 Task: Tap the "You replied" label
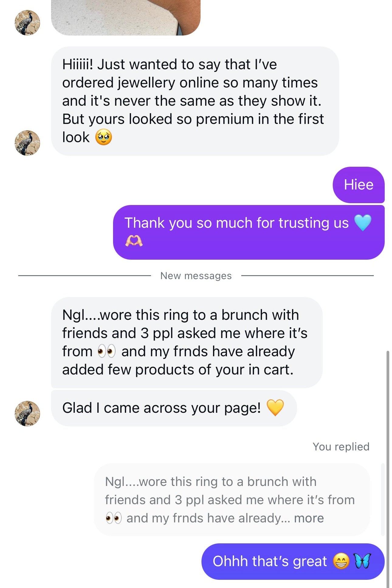(341, 446)
